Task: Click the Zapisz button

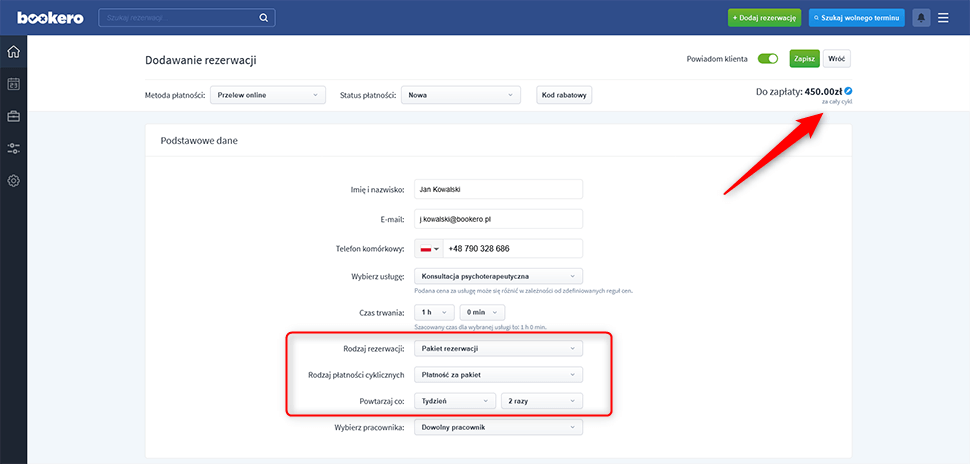Action: click(804, 59)
